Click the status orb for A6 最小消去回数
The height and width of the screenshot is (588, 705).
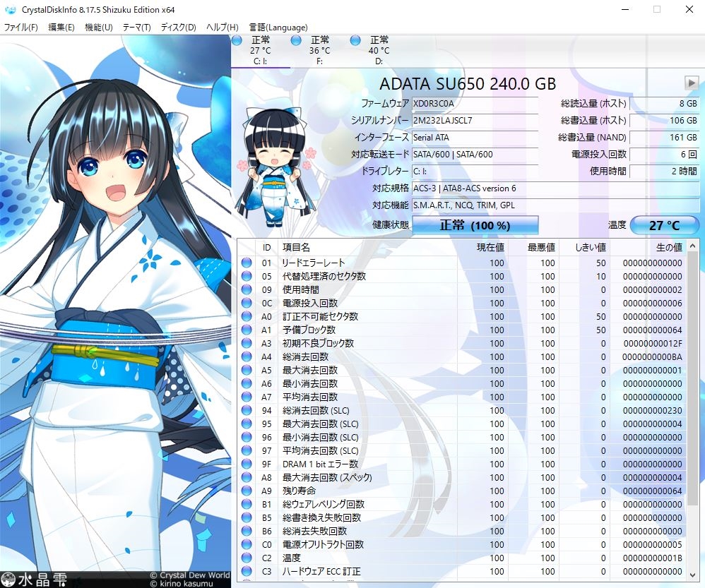(247, 383)
